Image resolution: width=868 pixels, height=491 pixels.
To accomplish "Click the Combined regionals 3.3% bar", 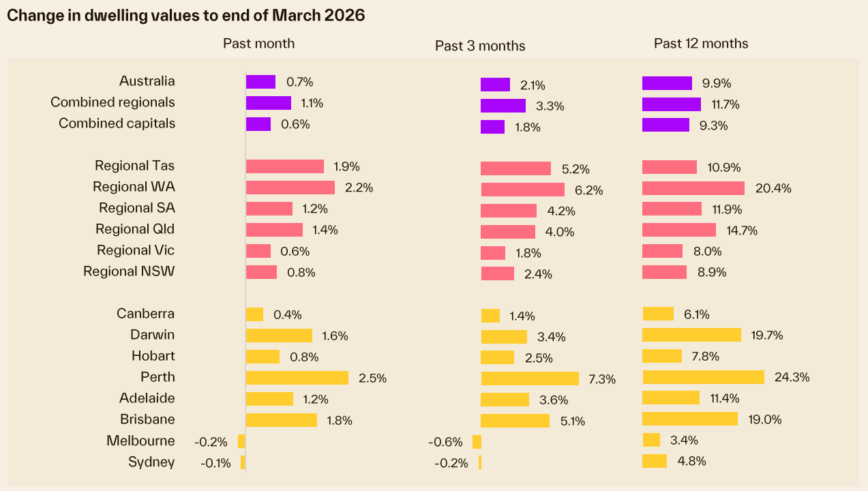I will pyautogui.click(x=503, y=106).
